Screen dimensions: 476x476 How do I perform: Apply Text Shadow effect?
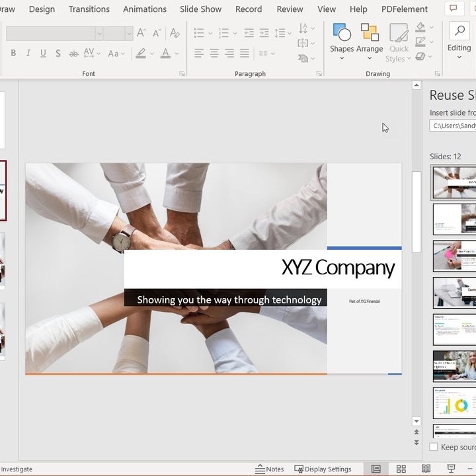pyautogui.click(x=58, y=53)
